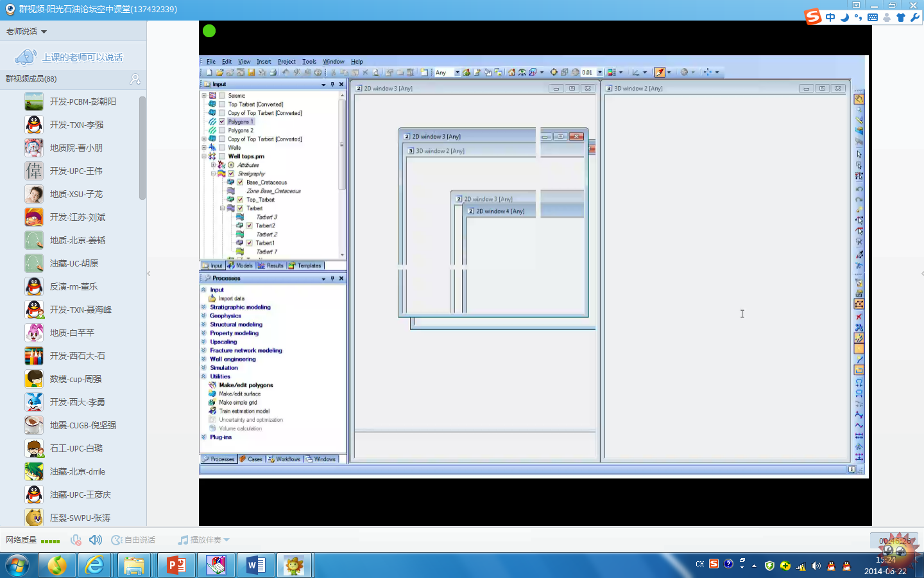Uncheck the Tarbert2 checkbox
The width and height of the screenshot is (924, 578).
pyautogui.click(x=249, y=225)
